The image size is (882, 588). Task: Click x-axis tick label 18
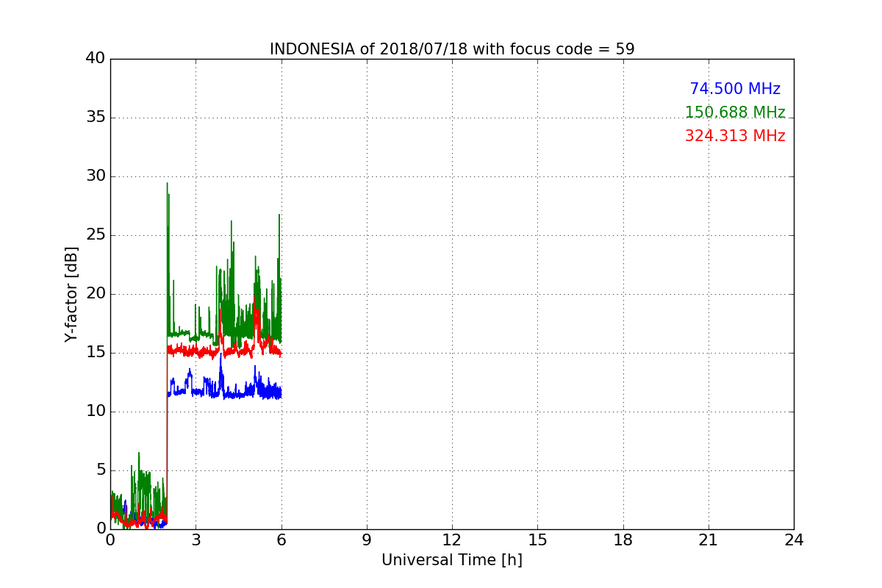tap(623, 540)
